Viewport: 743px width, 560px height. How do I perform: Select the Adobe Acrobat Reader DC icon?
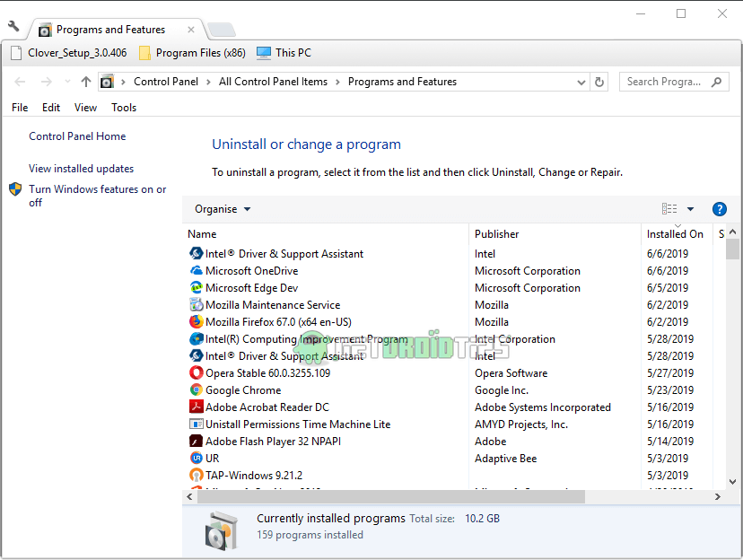(x=197, y=407)
